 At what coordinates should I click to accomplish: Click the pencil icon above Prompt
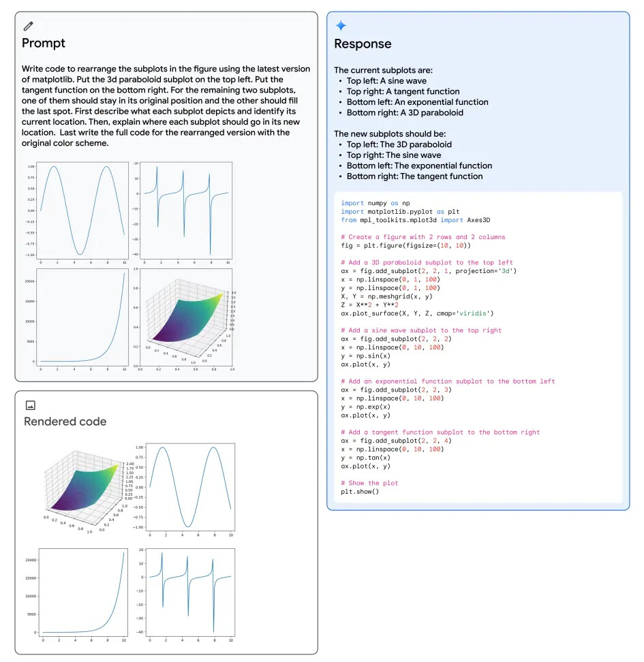(28, 26)
